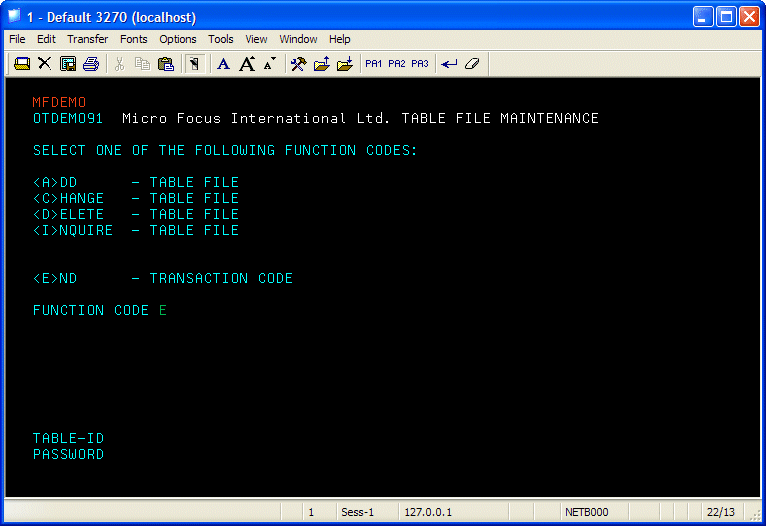The width and height of the screenshot is (766, 526).
Task: Send the PA2 key
Action: [x=397, y=64]
